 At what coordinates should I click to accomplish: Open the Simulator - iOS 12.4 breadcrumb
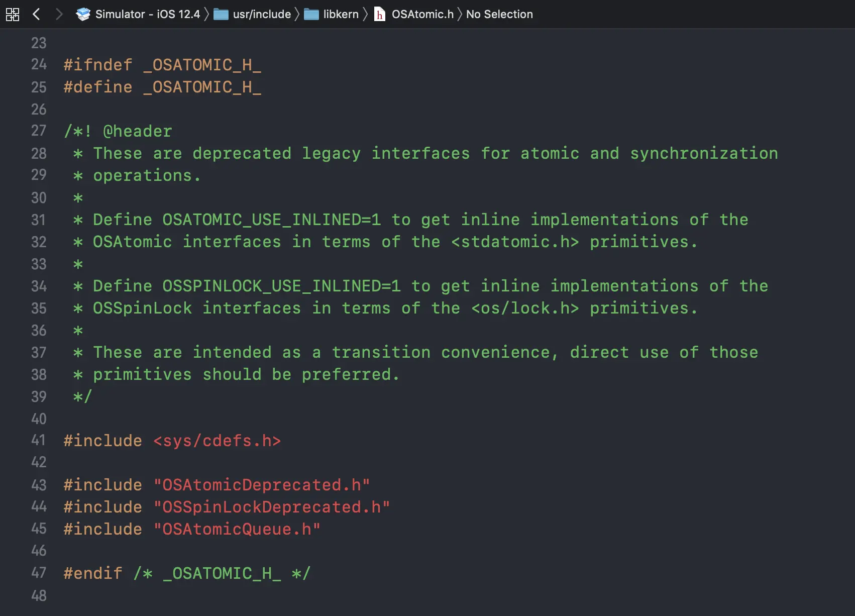point(148,14)
